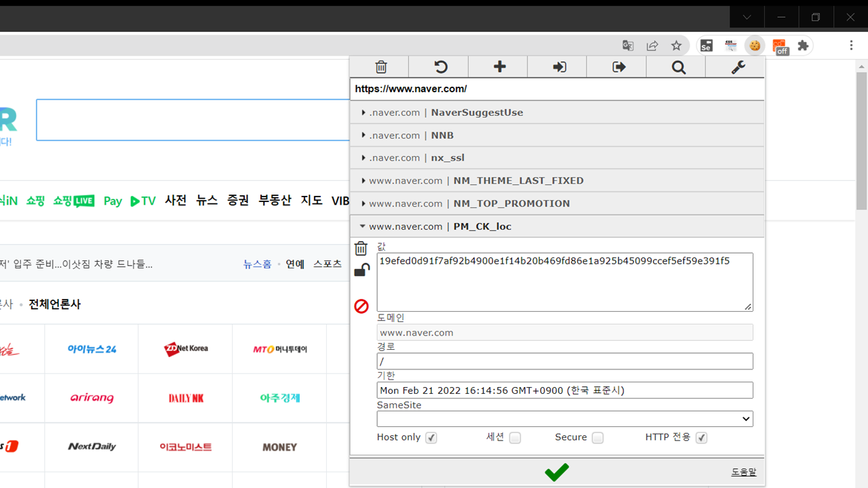Image resolution: width=868 pixels, height=488 pixels.
Task: Open the DAILY NK press logo
Action: [186, 398]
